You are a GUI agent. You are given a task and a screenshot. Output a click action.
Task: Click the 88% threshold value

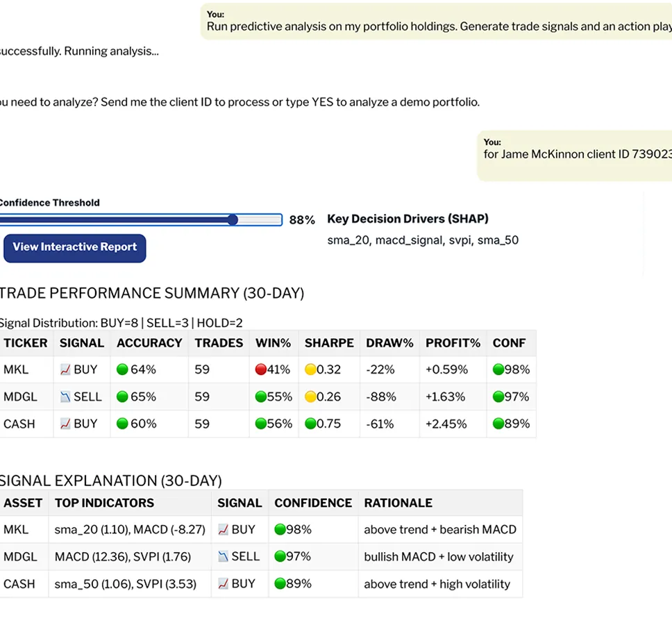[x=302, y=220]
